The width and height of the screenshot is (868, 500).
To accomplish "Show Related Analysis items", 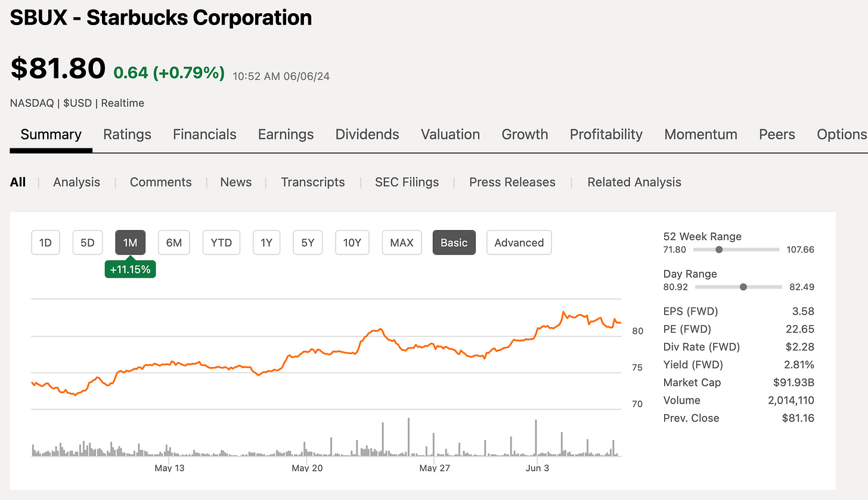I will 634,182.
